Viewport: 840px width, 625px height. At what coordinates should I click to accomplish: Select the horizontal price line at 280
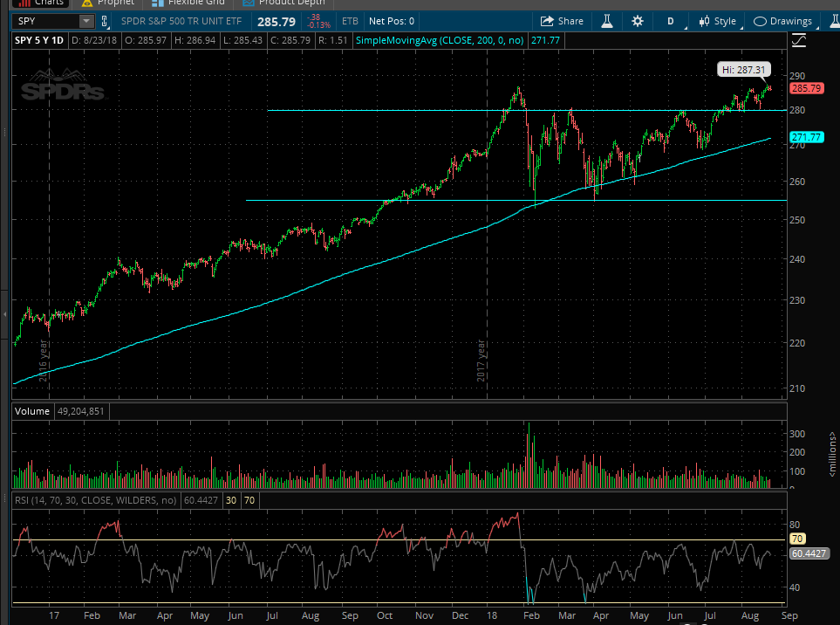(527, 110)
